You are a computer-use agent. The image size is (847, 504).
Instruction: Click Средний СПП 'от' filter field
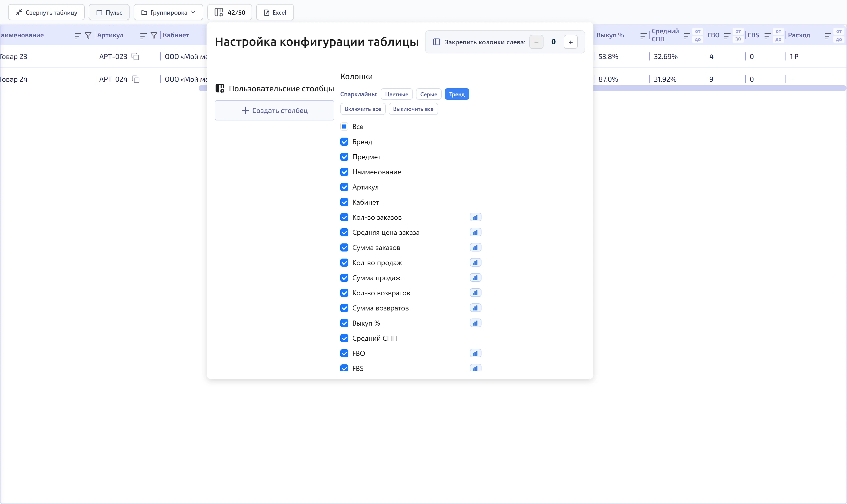[x=698, y=31]
